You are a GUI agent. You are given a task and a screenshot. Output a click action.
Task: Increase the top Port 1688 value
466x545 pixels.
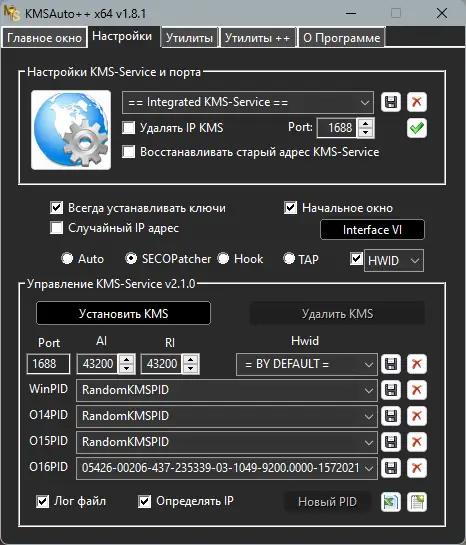(x=365, y=123)
